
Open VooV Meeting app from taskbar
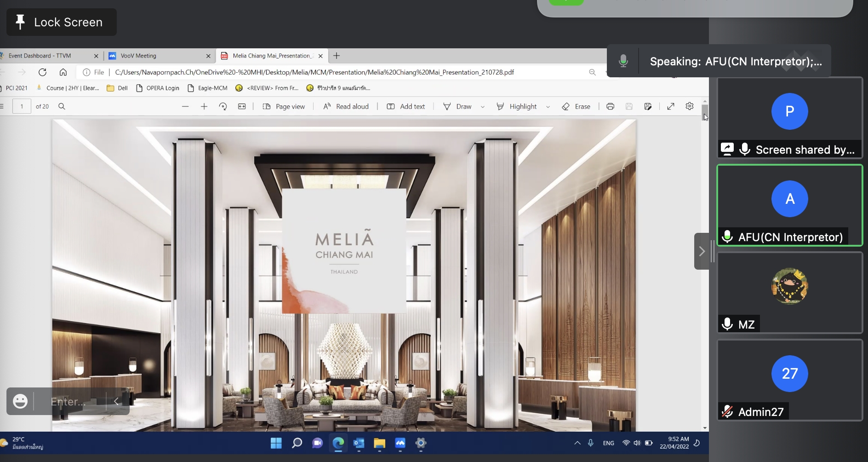pos(400,443)
